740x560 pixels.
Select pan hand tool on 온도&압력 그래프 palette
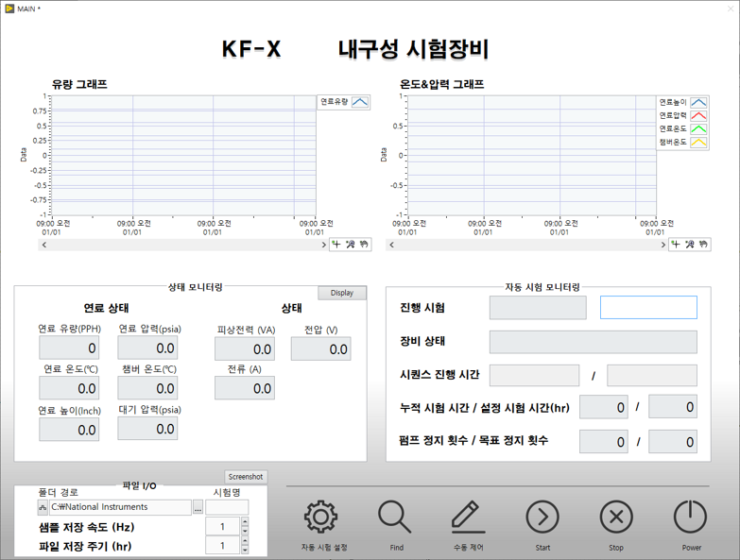[703, 245]
